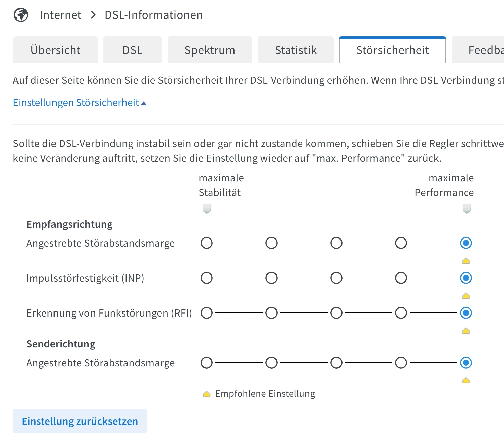Screen dimensions: 504x442
Task: Select middle option for Erkennung von Funkstörungen
Action: 336,313
